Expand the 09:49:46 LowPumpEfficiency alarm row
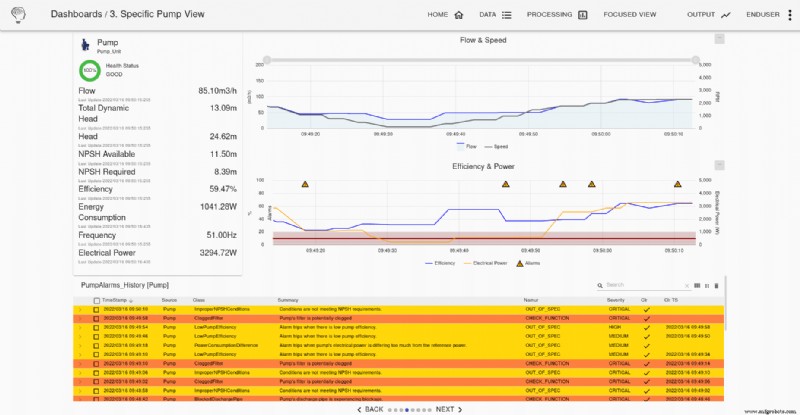The width and height of the screenshot is (800, 415). point(80,336)
